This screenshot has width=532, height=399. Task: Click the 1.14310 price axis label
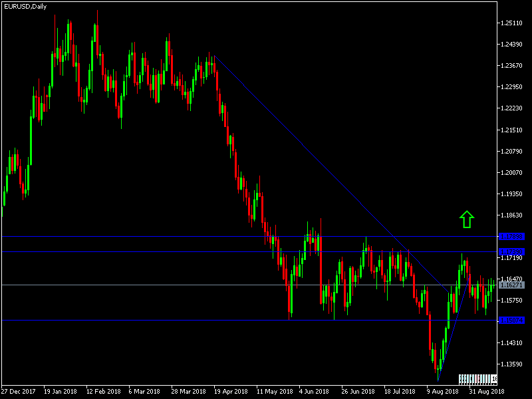(511, 343)
